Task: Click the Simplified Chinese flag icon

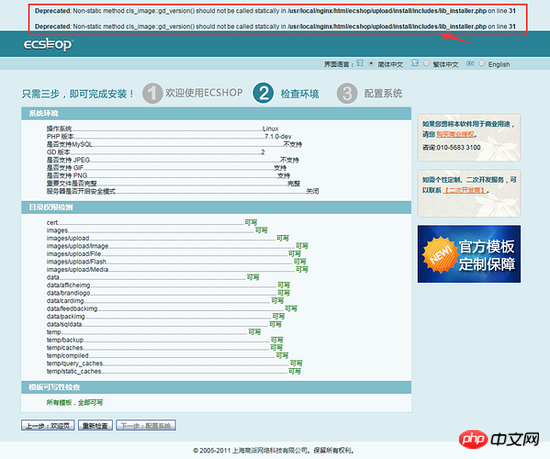Action: pos(360,63)
